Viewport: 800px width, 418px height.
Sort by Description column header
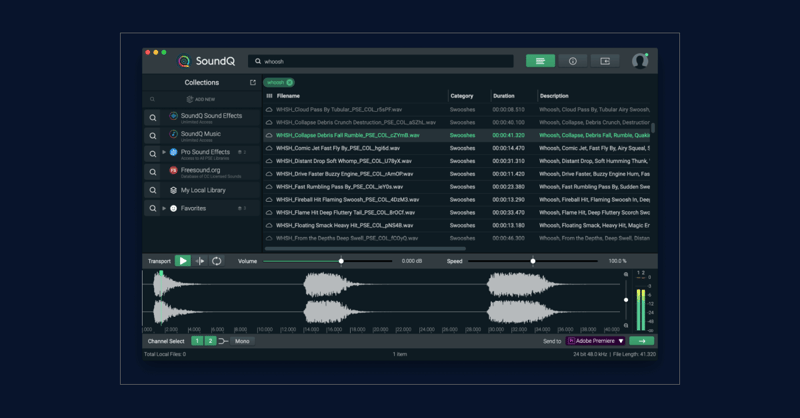point(554,96)
